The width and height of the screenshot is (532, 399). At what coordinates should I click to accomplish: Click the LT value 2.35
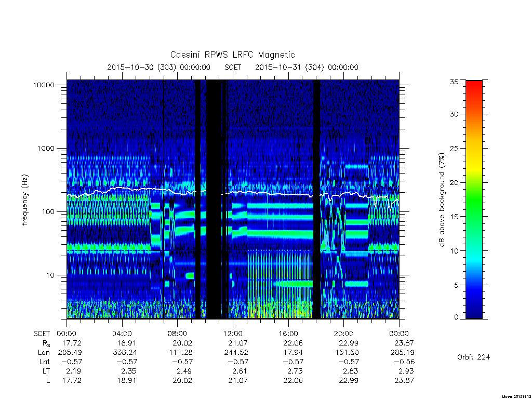click(x=129, y=371)
